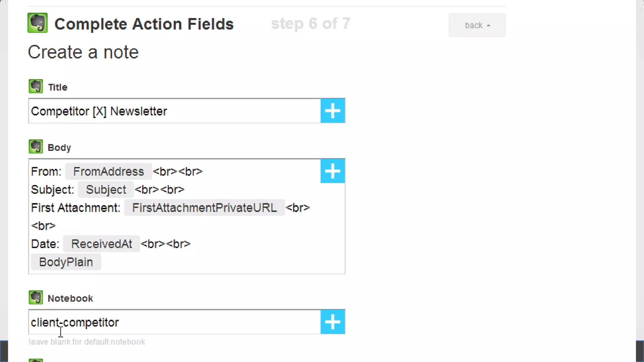Click the FirstAttachmentPrivateURL ingredient pill
Screen dimensions: 644x362
click(x=204, y=208)
